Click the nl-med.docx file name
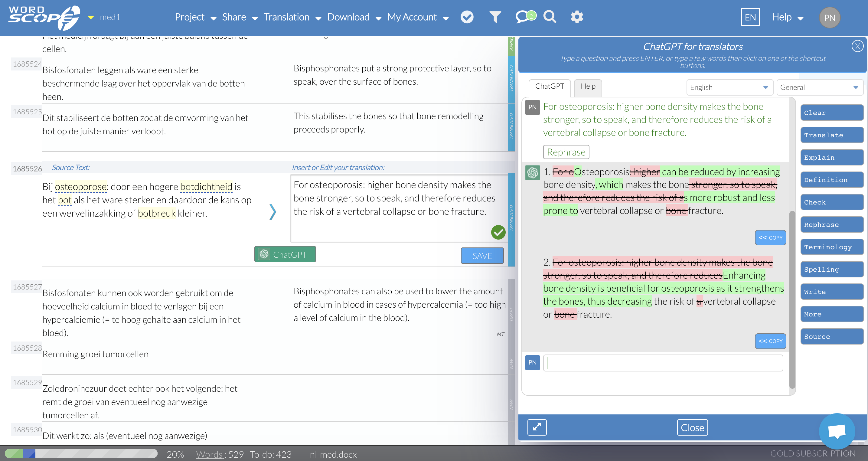The height and width of the screenshot is (461, 868). pyautogui.click(x=333, y=454)
